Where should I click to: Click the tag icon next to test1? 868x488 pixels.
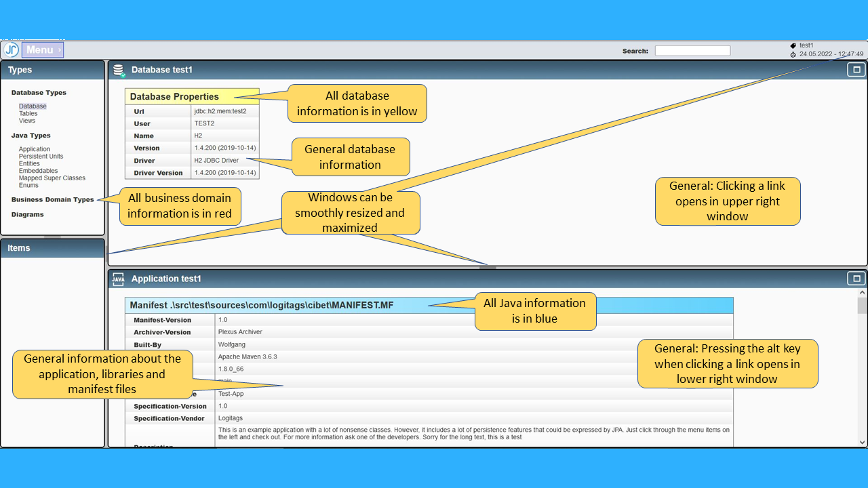(x=793, y=45)
